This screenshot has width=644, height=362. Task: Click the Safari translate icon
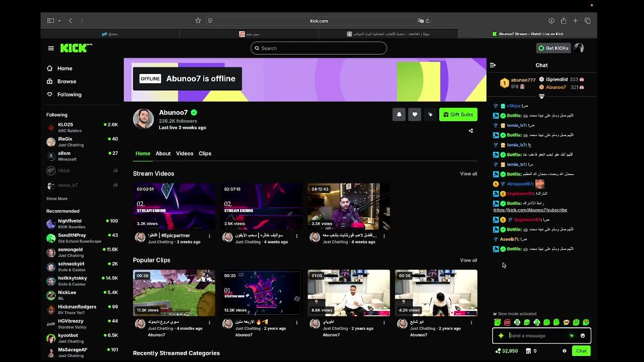(420, 21)
